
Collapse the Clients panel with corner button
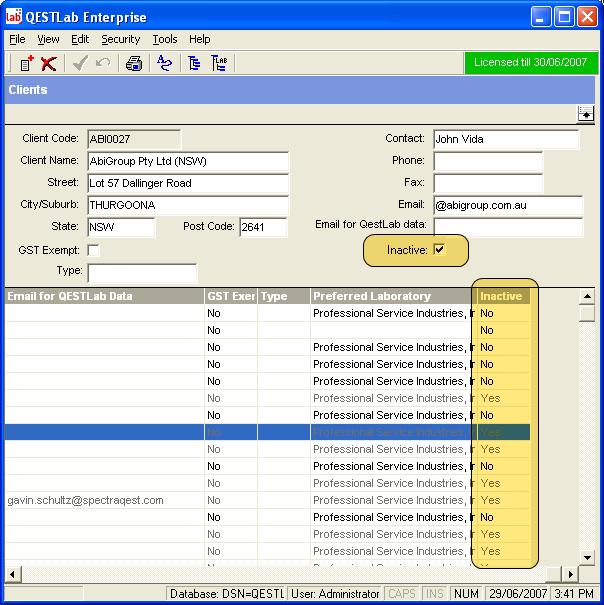click(586, 114)
